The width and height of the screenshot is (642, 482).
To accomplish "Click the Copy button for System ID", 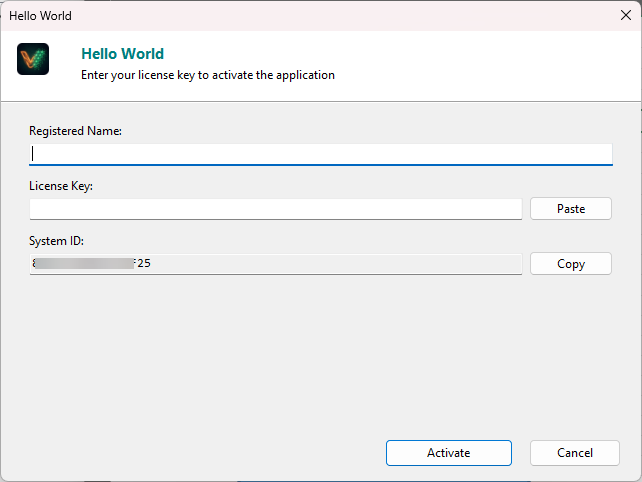I will point(570,264).
